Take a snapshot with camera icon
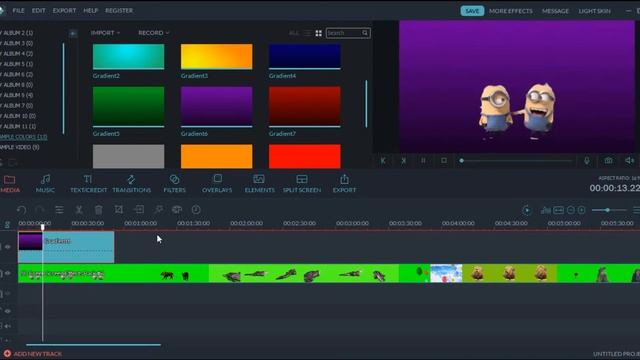Screen dimensions: 640x360 pyautogui.click(x=608, y=161)
